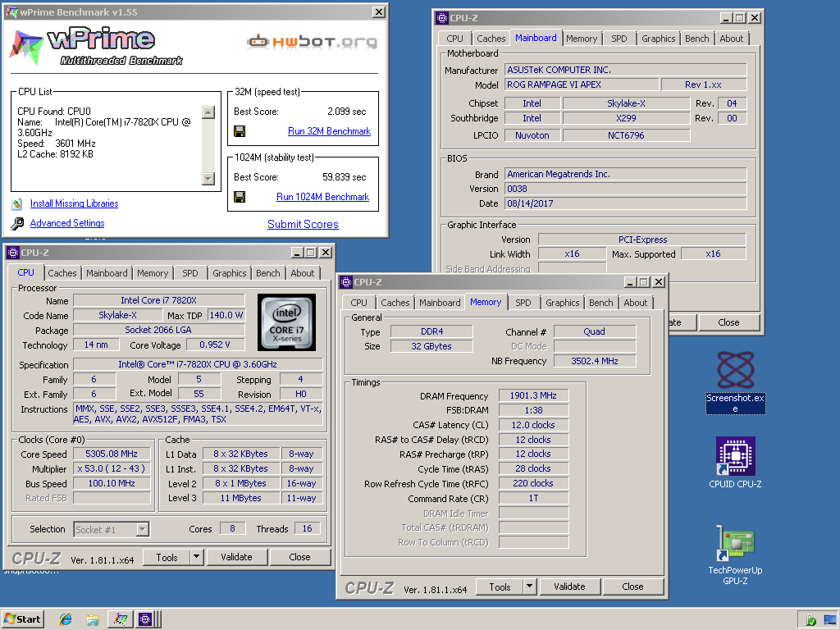840x630 pixels.
Task: Click Run 32M Benchmark link
Action: coord(329,131)
